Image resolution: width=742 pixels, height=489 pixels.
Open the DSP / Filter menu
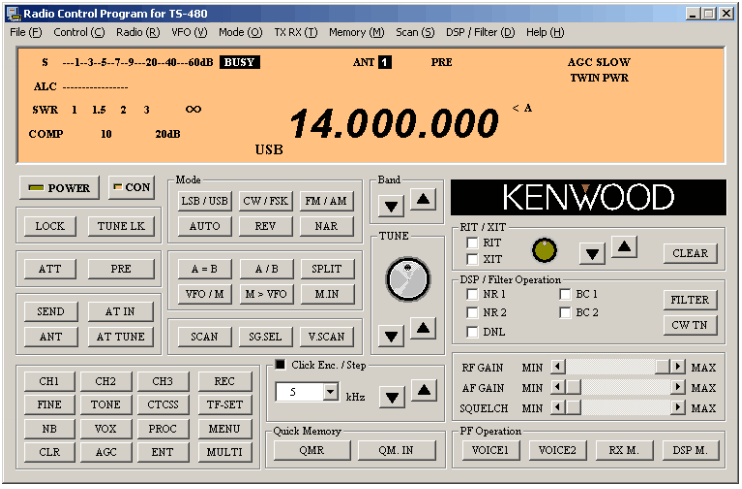point(480,32)
